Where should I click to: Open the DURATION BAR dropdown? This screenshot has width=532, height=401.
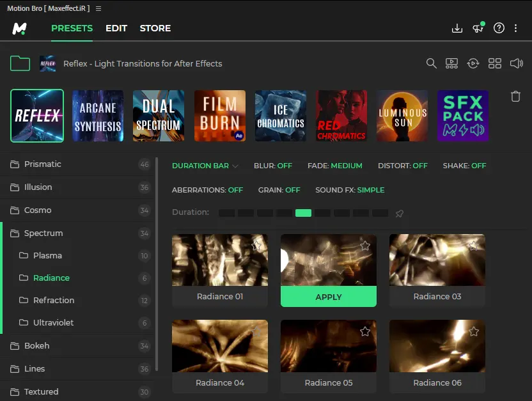(x=205, y=166)
